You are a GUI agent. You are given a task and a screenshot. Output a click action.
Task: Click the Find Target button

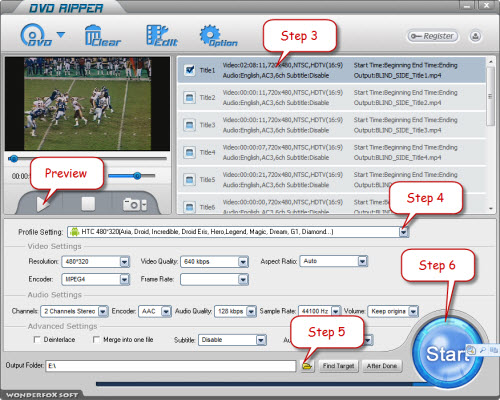point(338,366)
